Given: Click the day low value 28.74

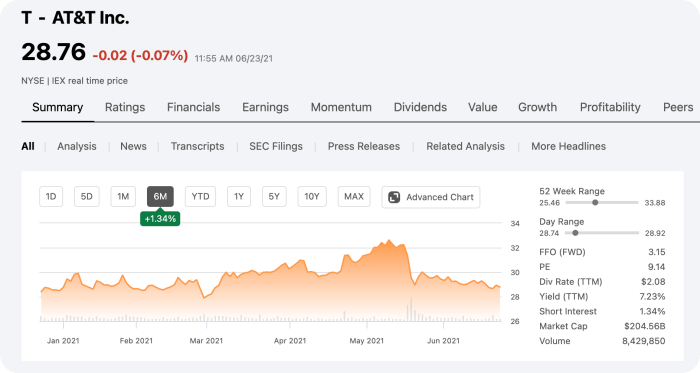Looking at the screenshot, I should click(x=550, y=233).
